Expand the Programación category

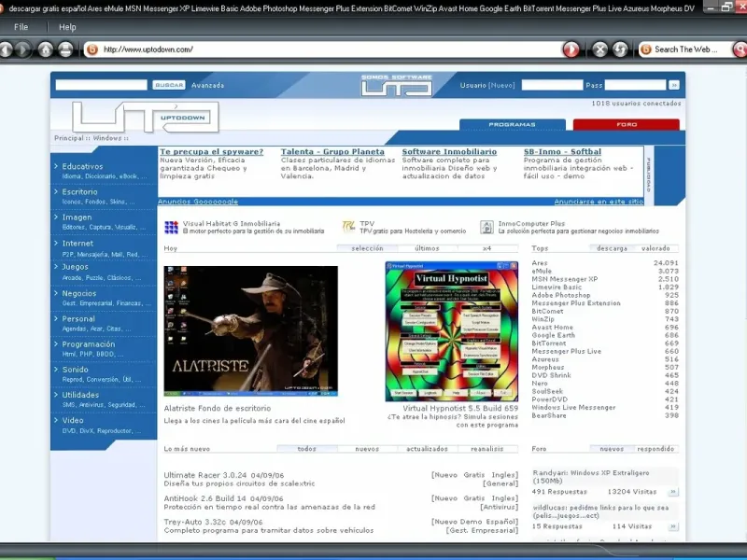point(88,343)
